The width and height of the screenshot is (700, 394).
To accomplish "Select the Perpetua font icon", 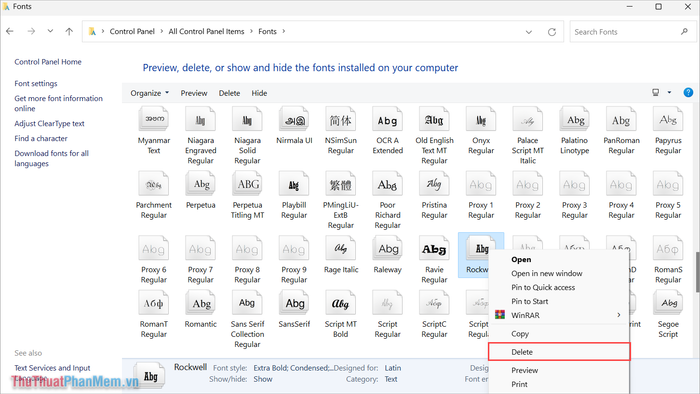I will click(x=200, y=183).
